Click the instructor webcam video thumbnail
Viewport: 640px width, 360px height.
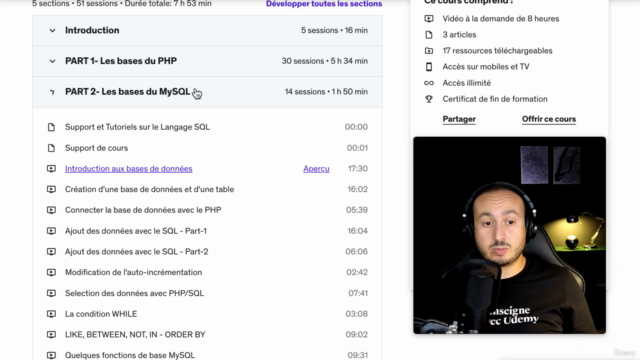509,235
